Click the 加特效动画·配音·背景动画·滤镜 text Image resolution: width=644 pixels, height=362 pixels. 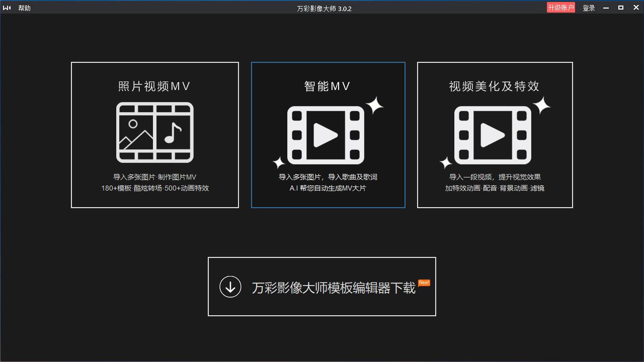495,188
